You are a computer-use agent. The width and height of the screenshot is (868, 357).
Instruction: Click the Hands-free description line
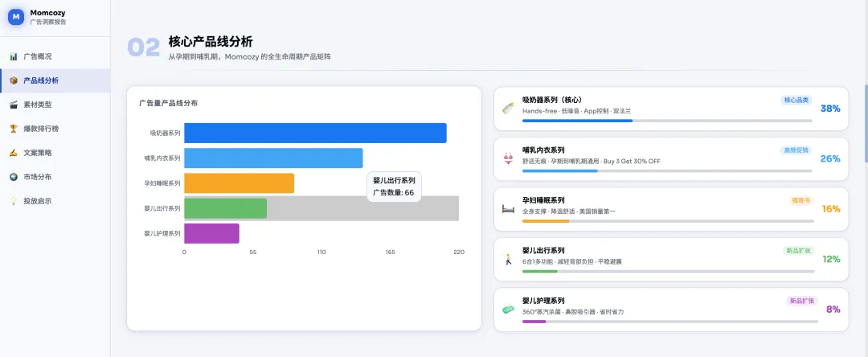point(576,111)
